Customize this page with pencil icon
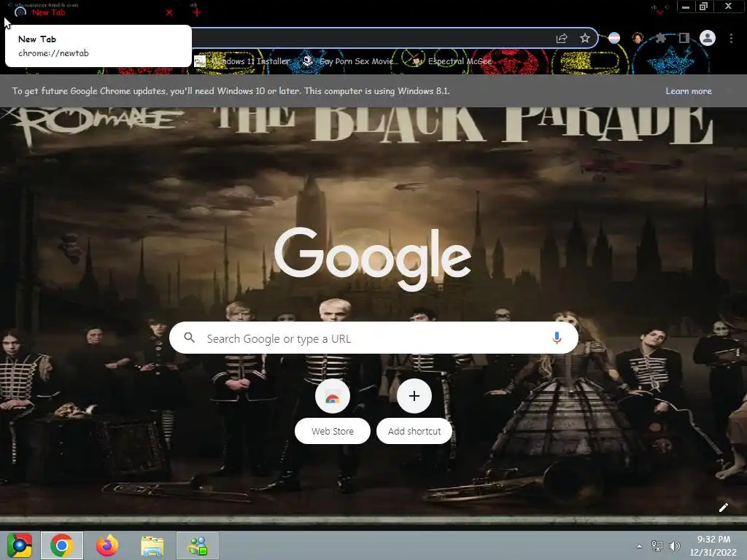The width and height of the screenshot is (747, 560). (x=723, y=507)
